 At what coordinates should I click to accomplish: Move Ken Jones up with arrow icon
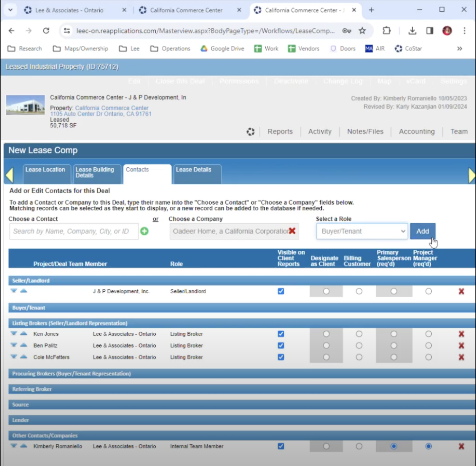tap(23, 333)
